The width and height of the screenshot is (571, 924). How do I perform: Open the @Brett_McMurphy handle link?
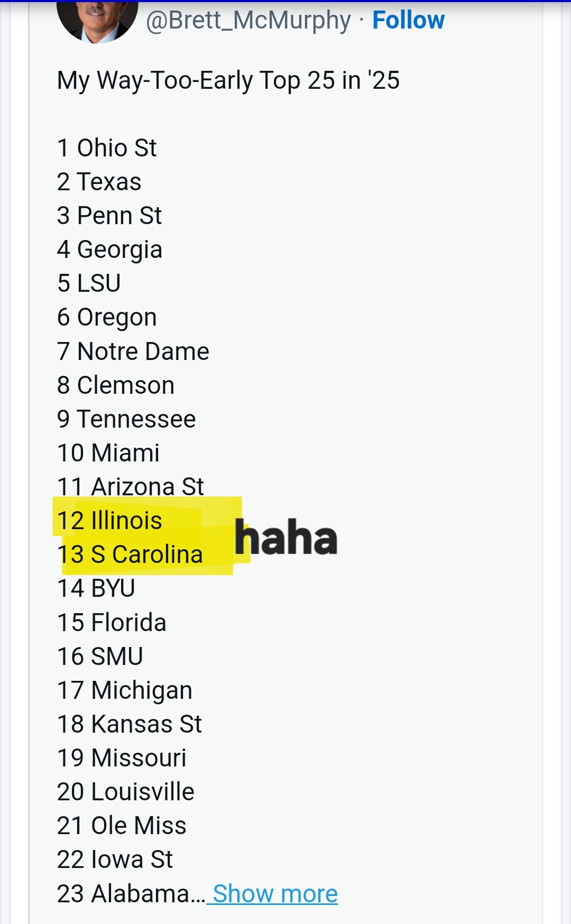click(248, 20)
